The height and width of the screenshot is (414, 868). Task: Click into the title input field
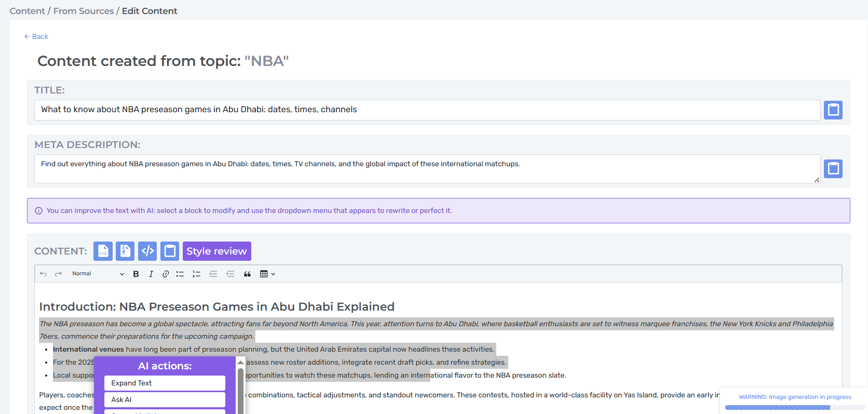point(427,110)
